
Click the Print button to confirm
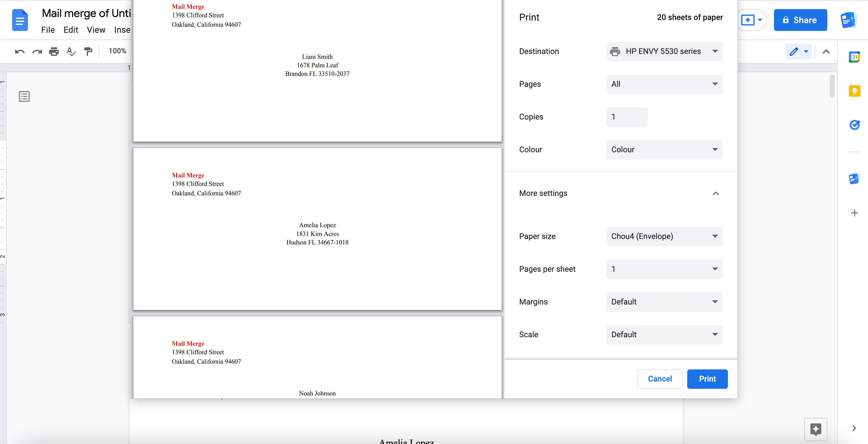(x=708, y=379)
